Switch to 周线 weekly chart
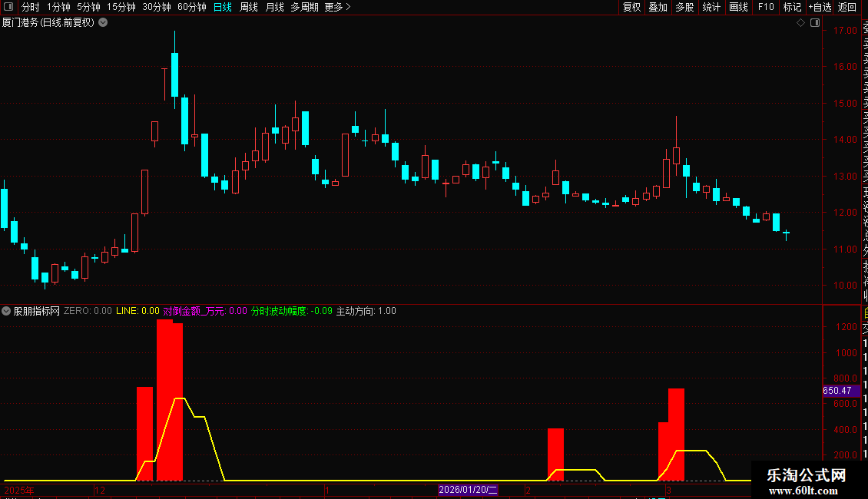The width and height of the screenshot is (868, 499). [249, 7]
